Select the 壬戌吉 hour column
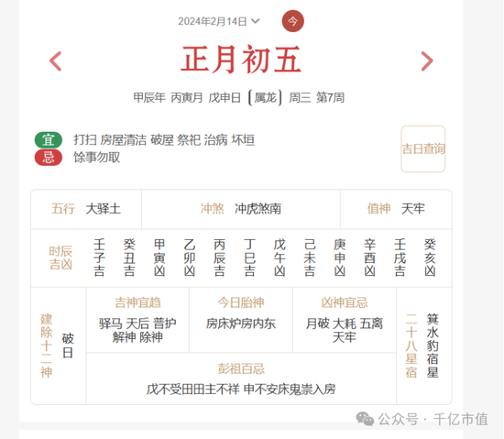This screenshot has width=504, height=439. click(400, 258)
